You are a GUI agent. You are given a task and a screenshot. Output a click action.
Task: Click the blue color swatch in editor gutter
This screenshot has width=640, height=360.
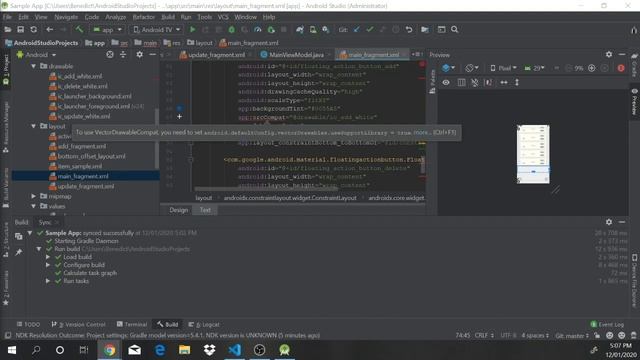pos(179,108)
